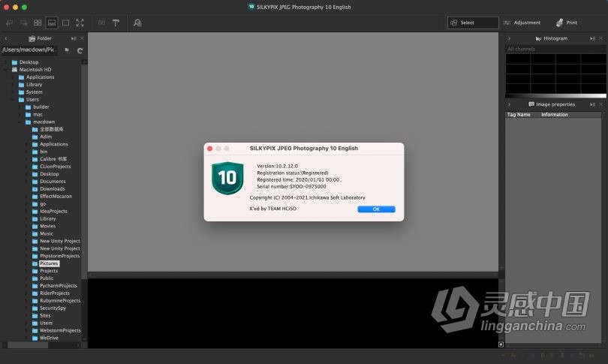Screen dimensions: 608x364
Task: Collapse the Users tree node
Action: pos(13,100)
